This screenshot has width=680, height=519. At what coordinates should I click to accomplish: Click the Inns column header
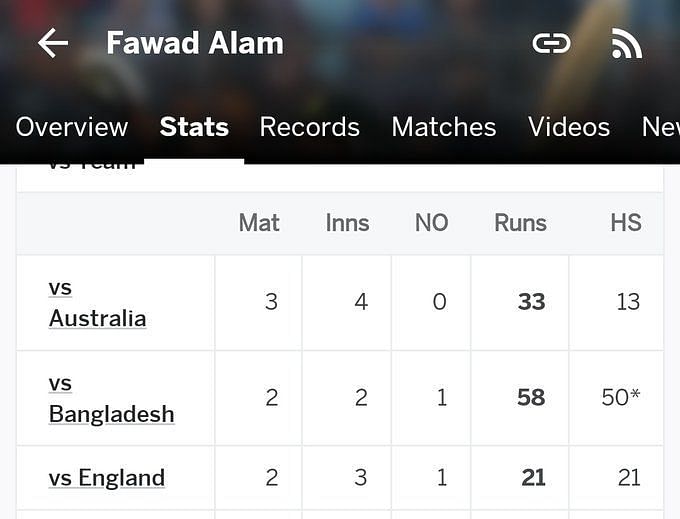pyautogui.click(x=347, y=223)
